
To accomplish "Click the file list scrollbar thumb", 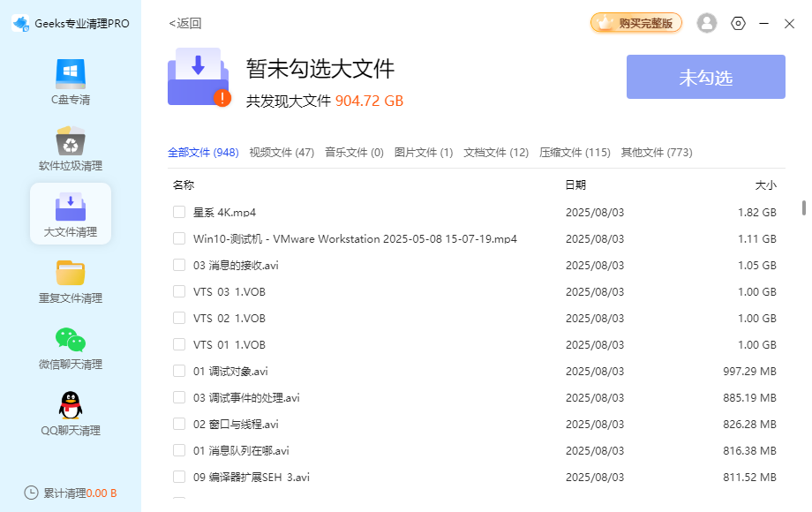I will (x=804, y=208).
